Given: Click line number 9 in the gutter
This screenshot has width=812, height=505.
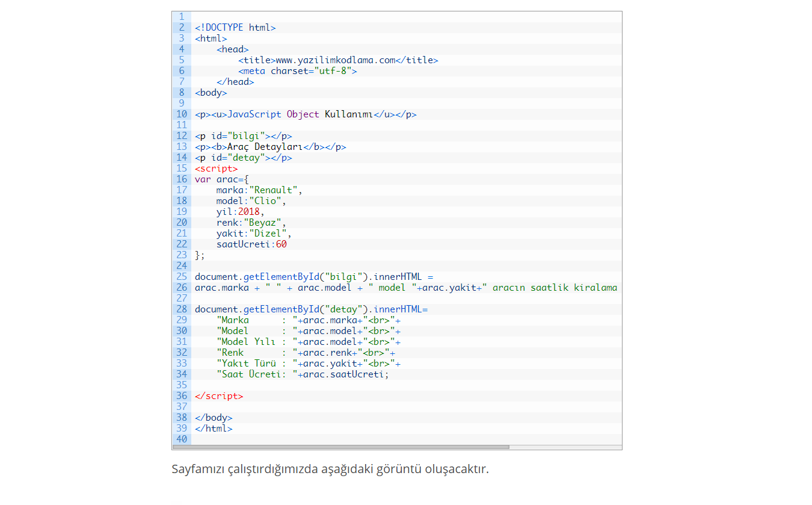Looking at the screenshot, I should pos(182,104).
